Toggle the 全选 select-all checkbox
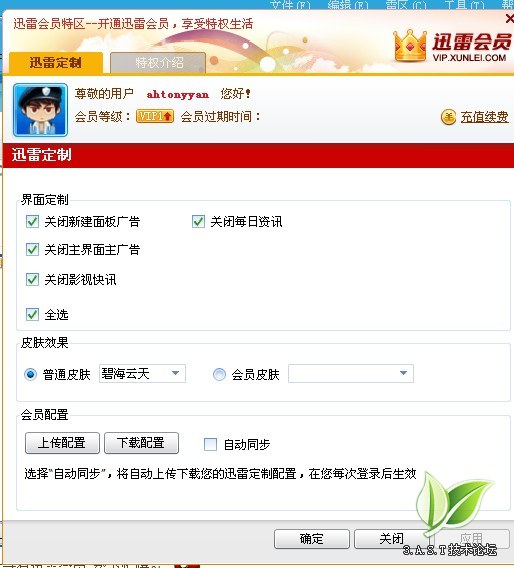The height and width of the screenshot is (568, 514). coord(32,314)
